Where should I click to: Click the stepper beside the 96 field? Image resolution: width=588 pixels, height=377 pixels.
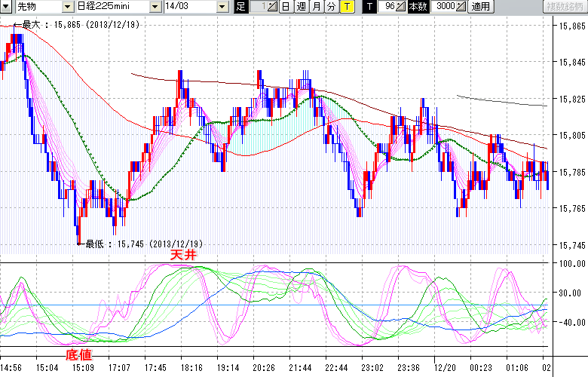[401, 7]
